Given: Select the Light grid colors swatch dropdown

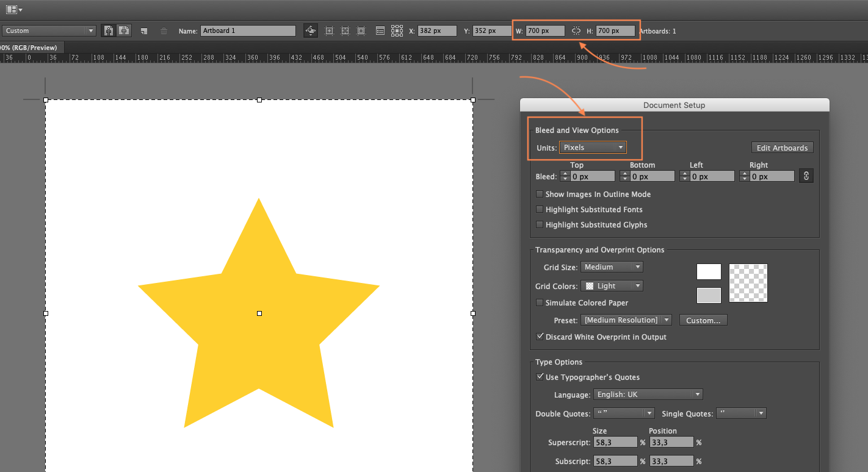Looking at the screenshot, I should point(612,285).
